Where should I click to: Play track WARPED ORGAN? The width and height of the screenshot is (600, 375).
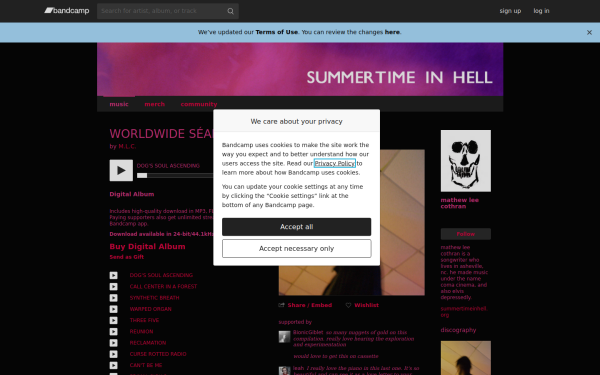tap(114, 309)
